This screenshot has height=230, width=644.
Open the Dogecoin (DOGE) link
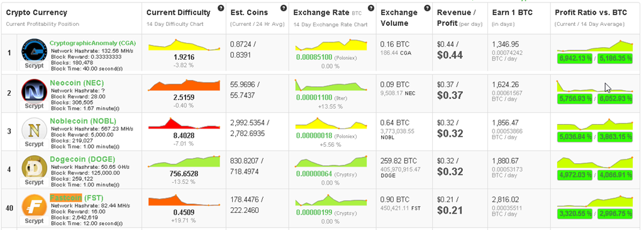(x=82, y=159)
